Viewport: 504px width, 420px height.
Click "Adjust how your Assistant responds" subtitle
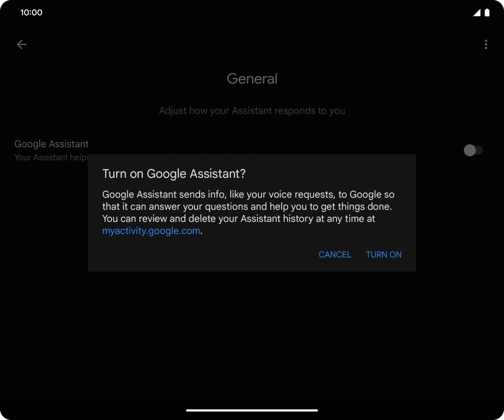tap(252, 111)
